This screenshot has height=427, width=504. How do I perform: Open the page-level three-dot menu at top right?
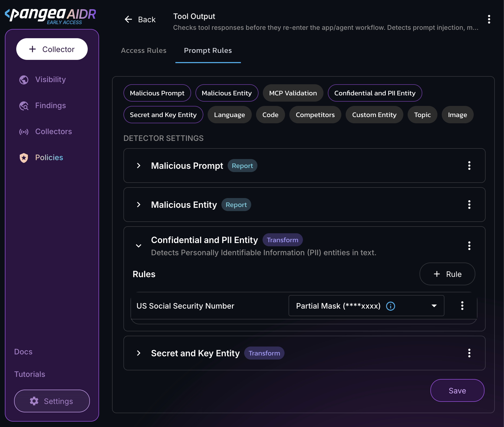pos(489,19)
